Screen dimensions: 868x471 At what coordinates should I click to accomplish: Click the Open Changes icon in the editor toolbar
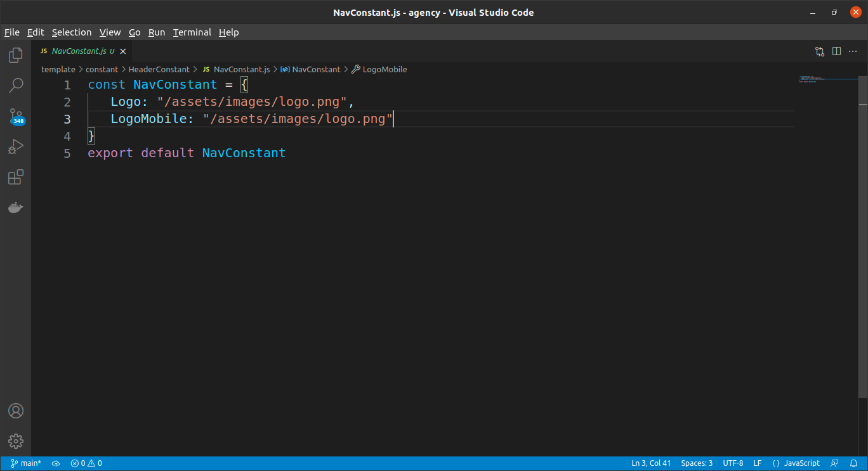[820, 51]
